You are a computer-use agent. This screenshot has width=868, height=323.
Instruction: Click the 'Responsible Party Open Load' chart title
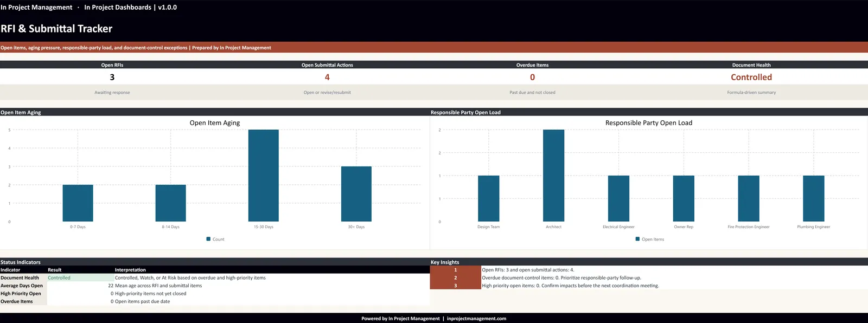coord(649,123)
